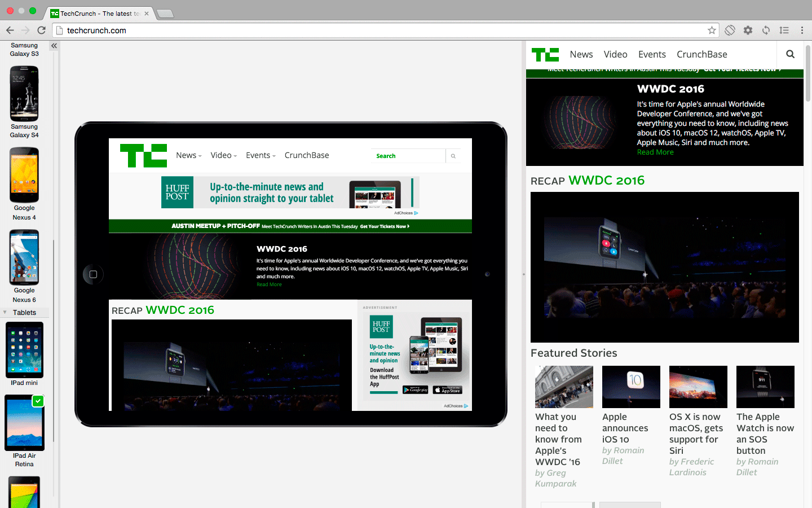The image size is (812, 508).
Task: Select iPad mini device thumbnail
Action: pyautogui.click(x=24, y=350)
